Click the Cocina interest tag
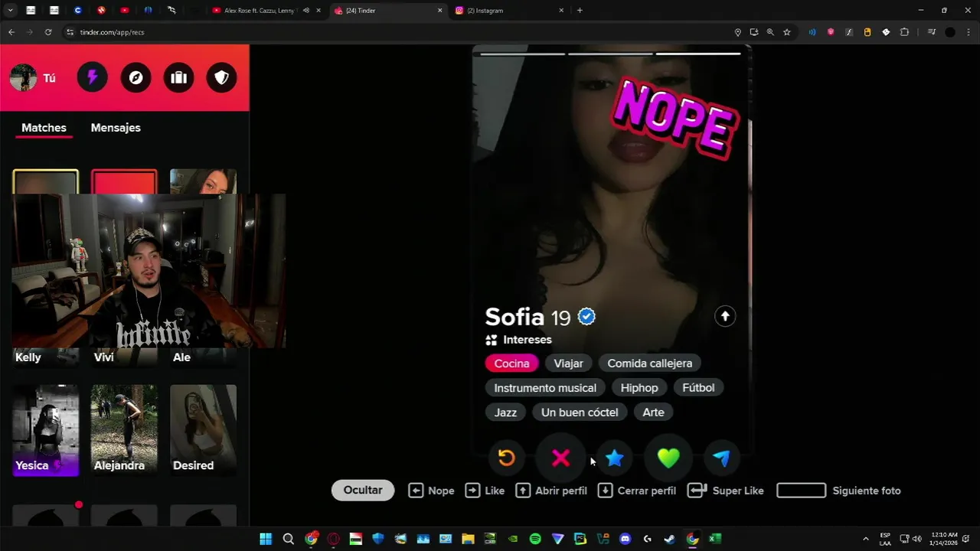Image resolution: width=980 pixels, height=551 pixels. point(511,364)
